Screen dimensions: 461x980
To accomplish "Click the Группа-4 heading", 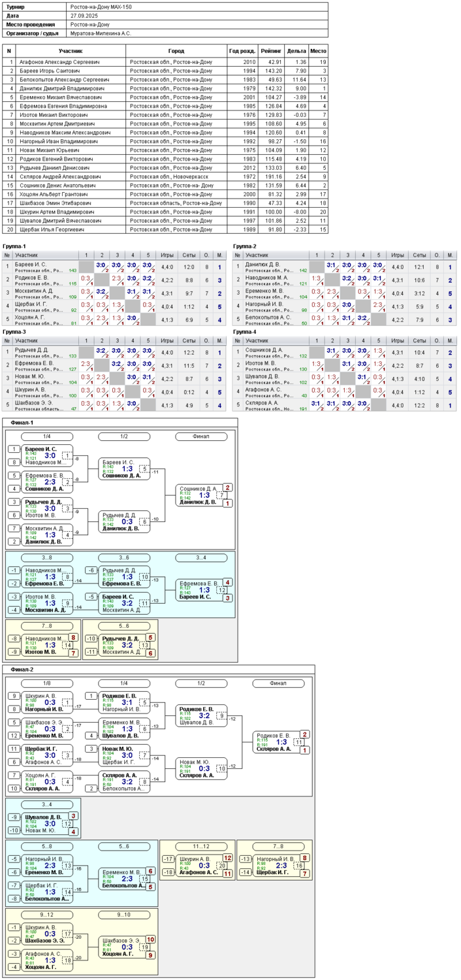I will coord(246,331).
